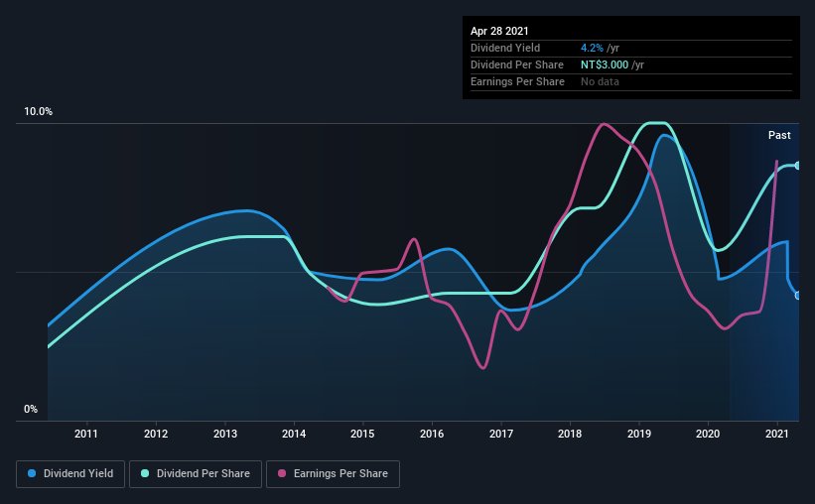Click the 2020 x-axis label
The width and height of the screenshot is (815, 504).
pyautogui.click(x=708, y=434)
